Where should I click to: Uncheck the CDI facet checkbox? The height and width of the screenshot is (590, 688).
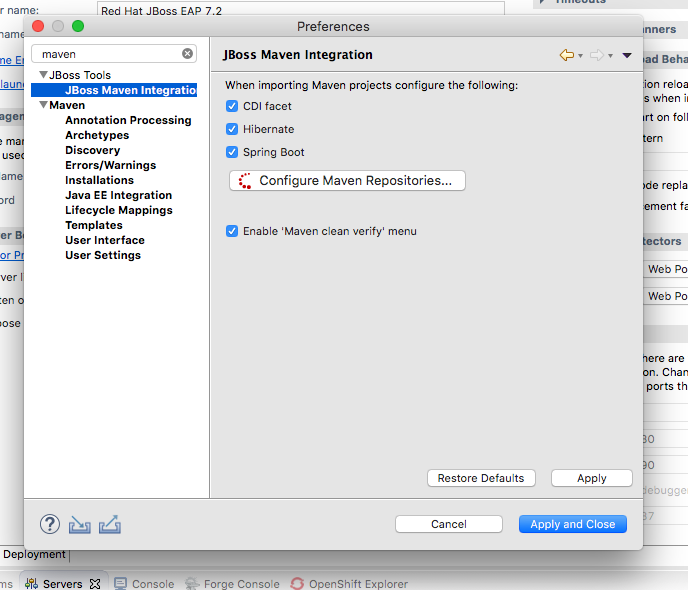click(232, 106)
